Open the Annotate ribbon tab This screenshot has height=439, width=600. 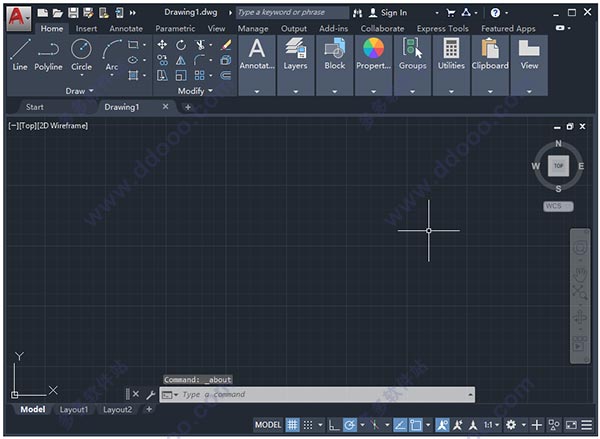pyautogui.click(x=126, y=29)
